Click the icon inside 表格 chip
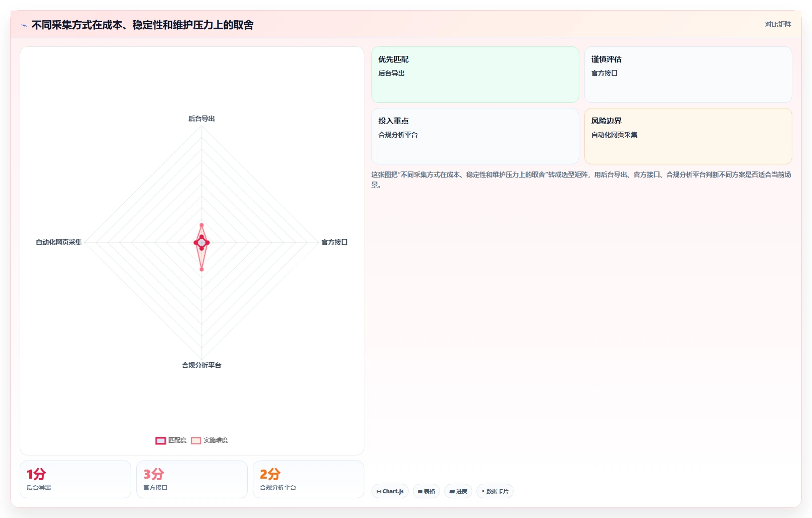Screen dimensions: 812x518 (420, 491)
